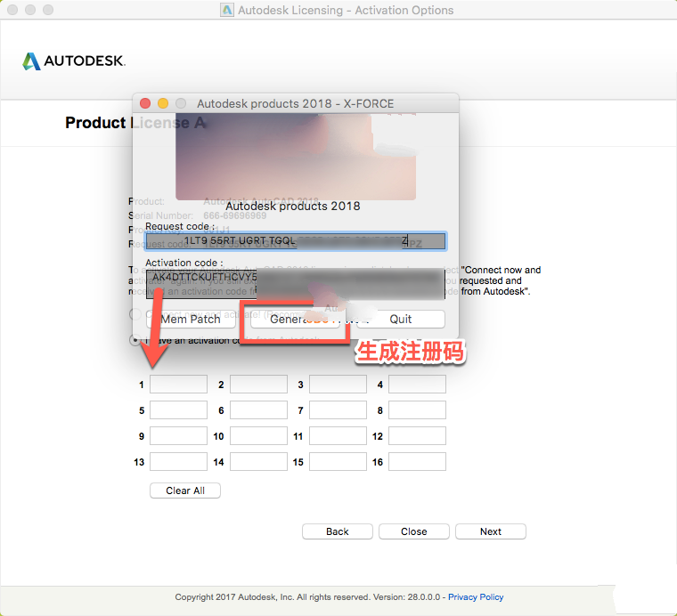Click the Autodesk icon in the title bar
This screenshot has height=616, width=677.
(x=227, y=10)
